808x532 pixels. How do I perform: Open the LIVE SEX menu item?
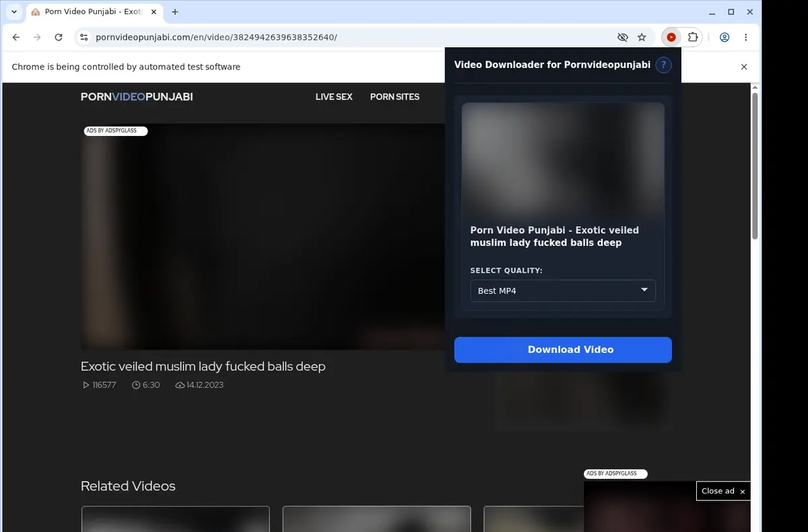tap(334, 97)
